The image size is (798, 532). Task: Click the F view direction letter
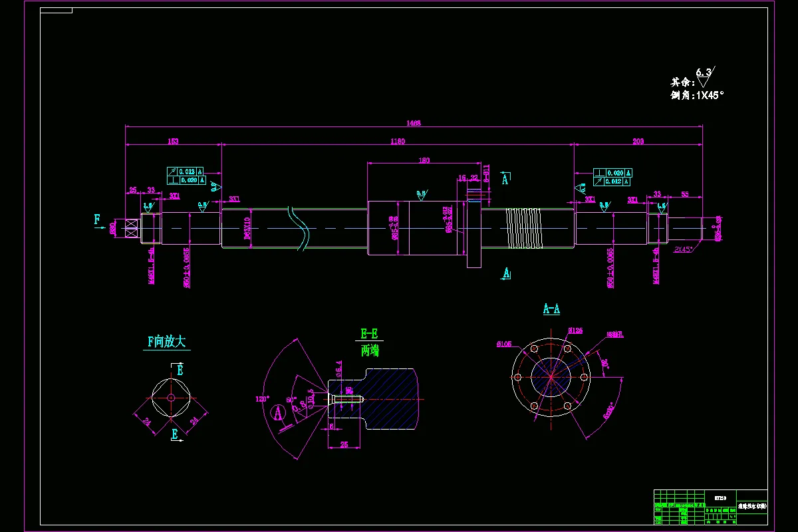(x=98, y=219)
